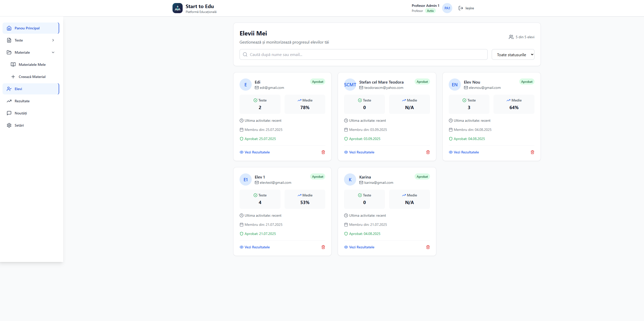Focus the student search field
Viewport: 644px width, 321px height.
point(363,55)
